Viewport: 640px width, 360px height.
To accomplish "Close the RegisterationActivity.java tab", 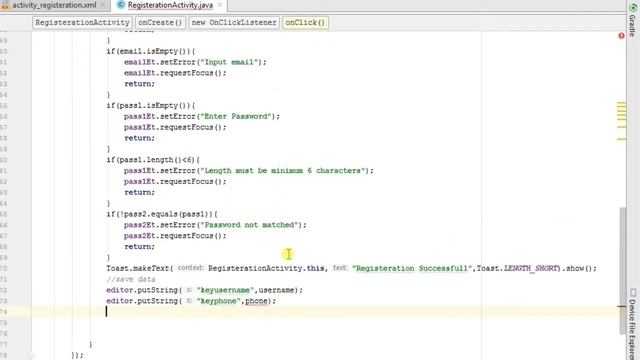I will (220, 5).
